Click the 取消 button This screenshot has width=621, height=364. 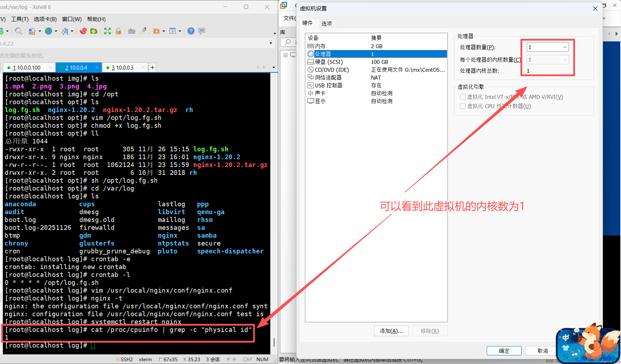point(542,351)
